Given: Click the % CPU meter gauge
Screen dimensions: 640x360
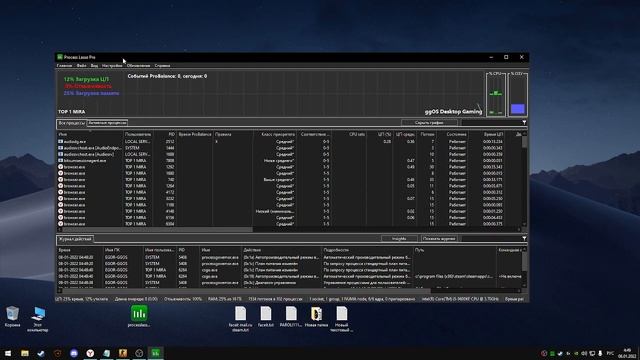Looking at the screenshot, I should click(x=496, y=94).
